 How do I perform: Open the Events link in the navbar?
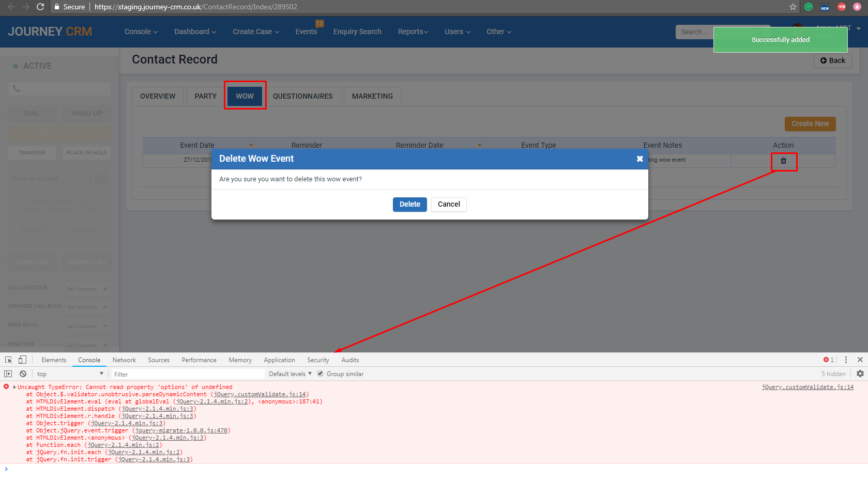pos(306,32)
